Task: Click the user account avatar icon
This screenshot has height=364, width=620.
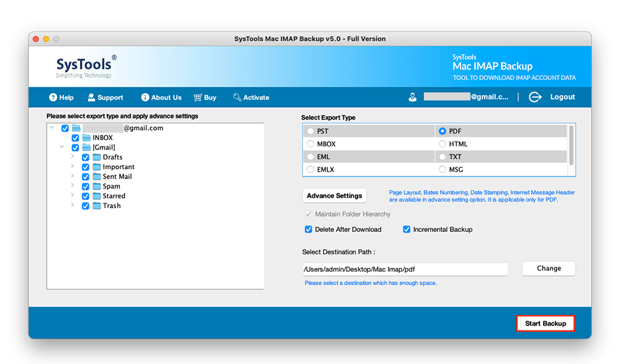Action: click(x=413, y=97)
